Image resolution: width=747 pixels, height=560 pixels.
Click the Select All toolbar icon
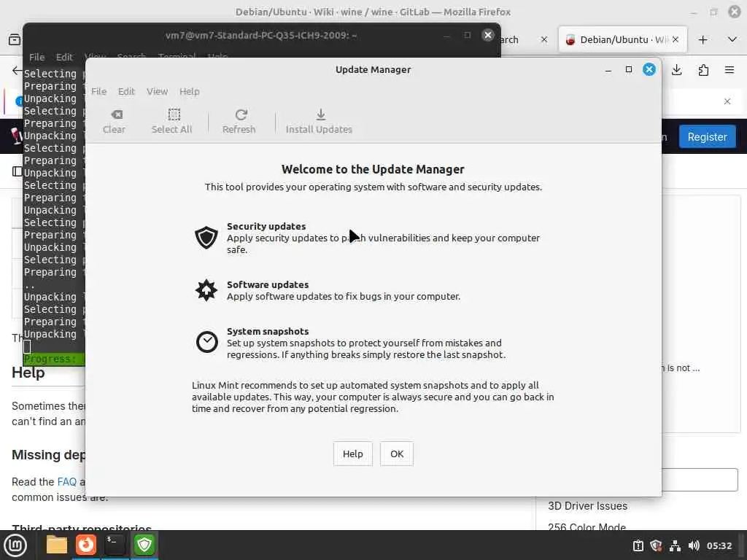click(171, 122)
